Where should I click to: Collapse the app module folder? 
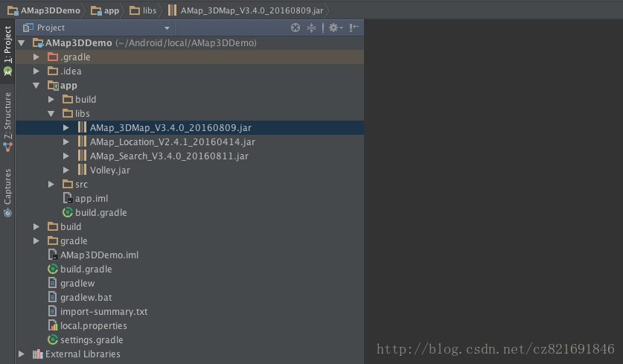[36, 86]
